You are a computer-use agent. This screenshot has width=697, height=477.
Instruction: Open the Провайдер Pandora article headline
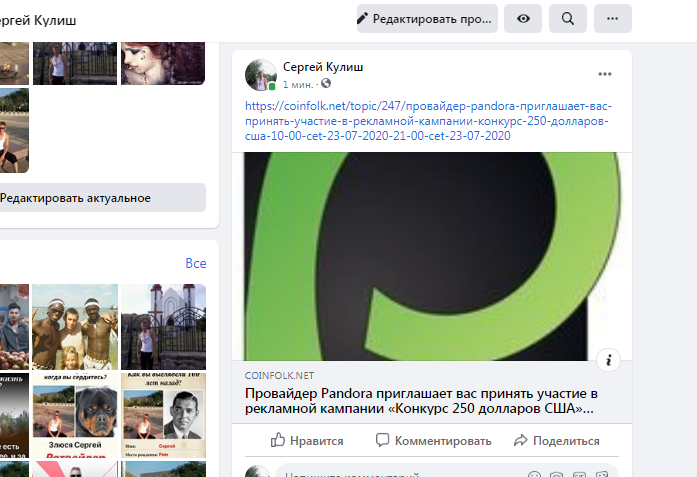[421, 401]
